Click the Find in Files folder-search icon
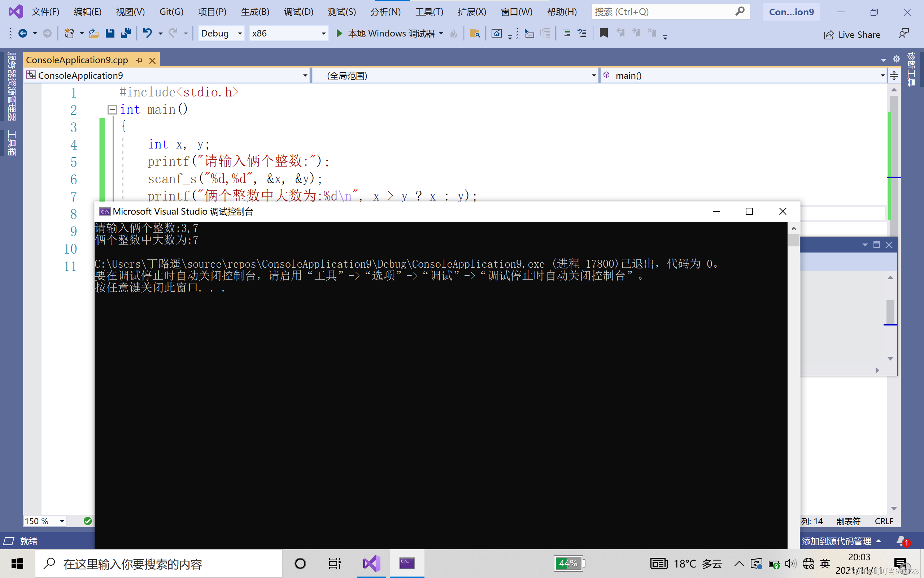 (475, 34)
